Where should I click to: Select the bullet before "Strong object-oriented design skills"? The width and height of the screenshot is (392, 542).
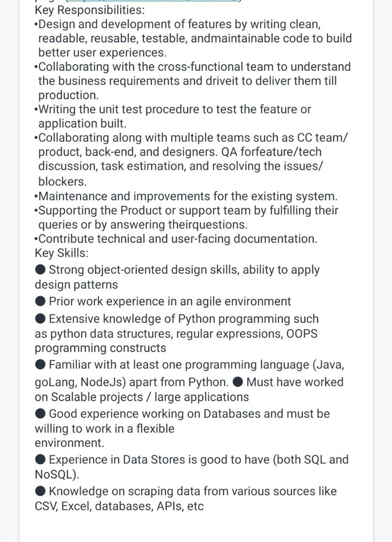coord(40,270)
